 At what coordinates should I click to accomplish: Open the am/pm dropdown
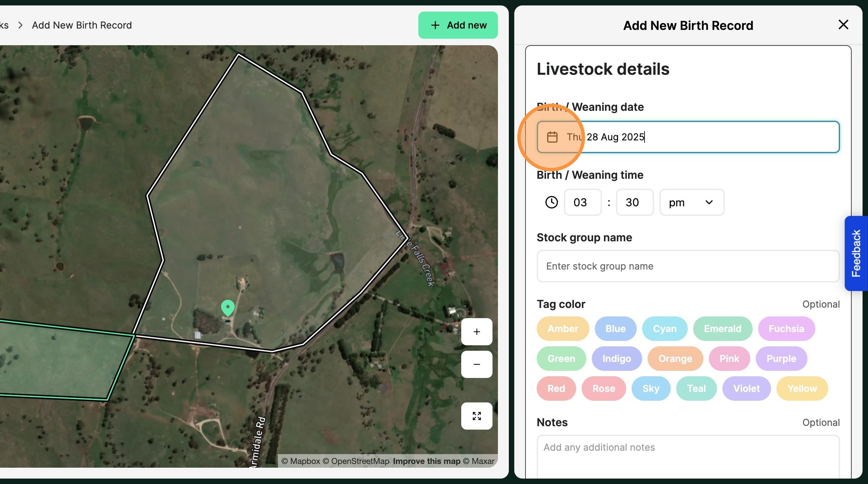[x=691, y=202]
